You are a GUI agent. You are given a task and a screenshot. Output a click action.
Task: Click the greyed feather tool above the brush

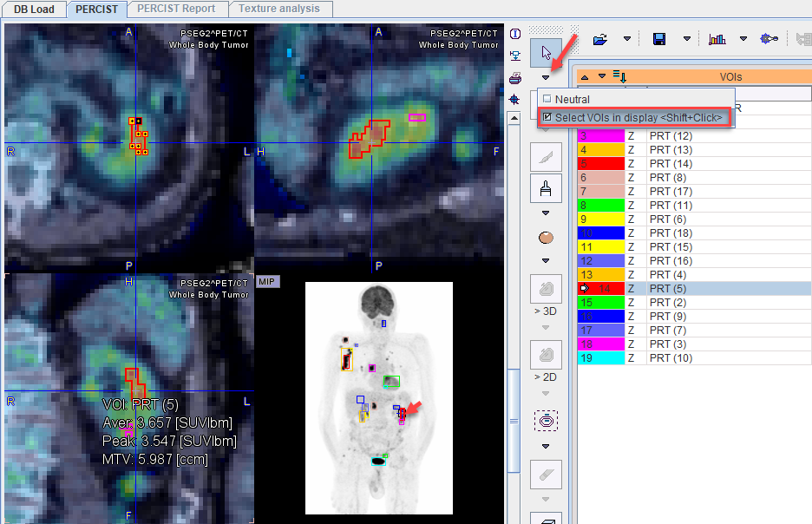pyautogui.click(x=546, y=157)
